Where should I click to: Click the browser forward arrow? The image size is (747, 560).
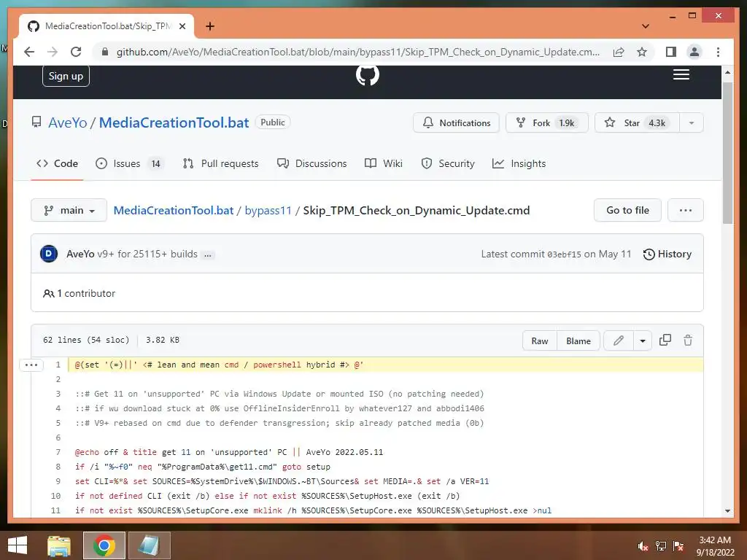[x=53, y=52]
